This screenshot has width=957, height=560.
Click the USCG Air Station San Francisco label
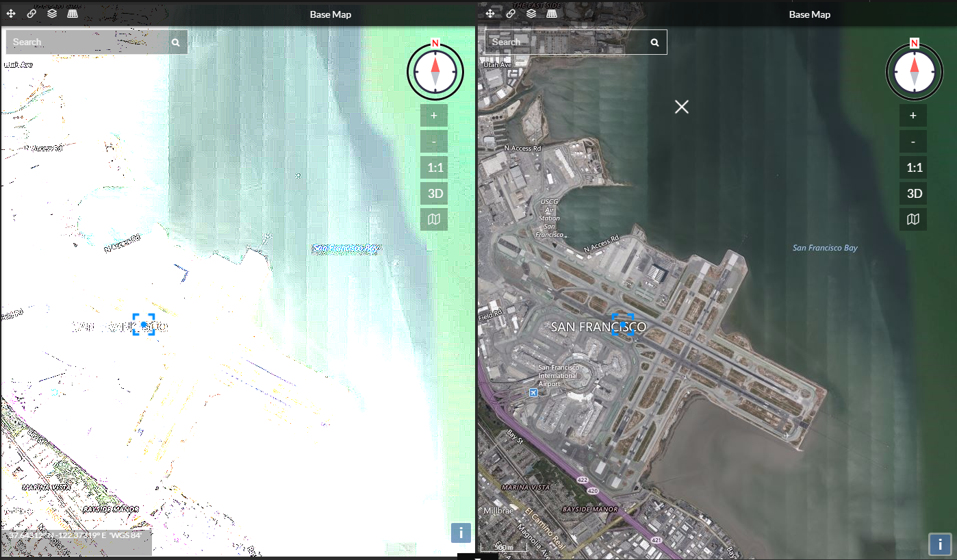550,218
